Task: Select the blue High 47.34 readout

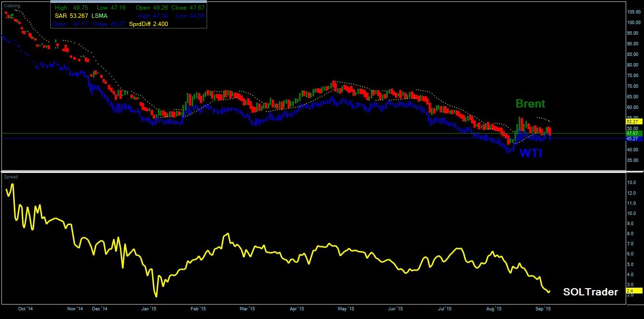Action: point(152,16)
